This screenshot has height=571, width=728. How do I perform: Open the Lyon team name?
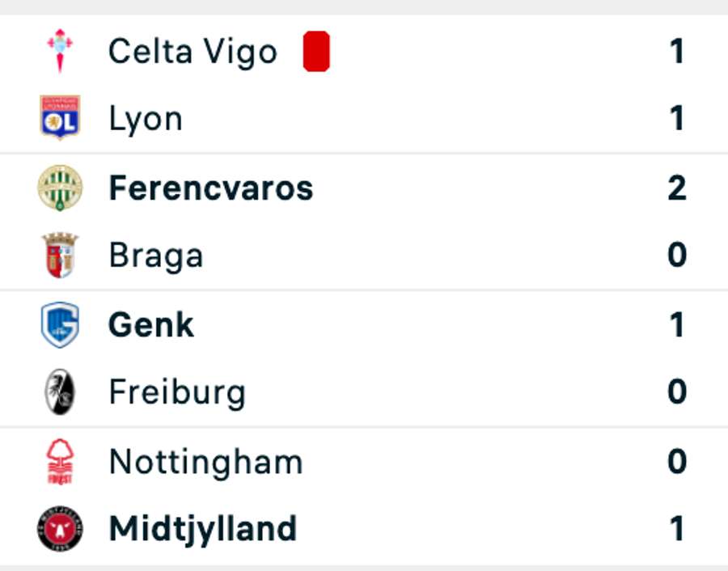click(146, 120)
